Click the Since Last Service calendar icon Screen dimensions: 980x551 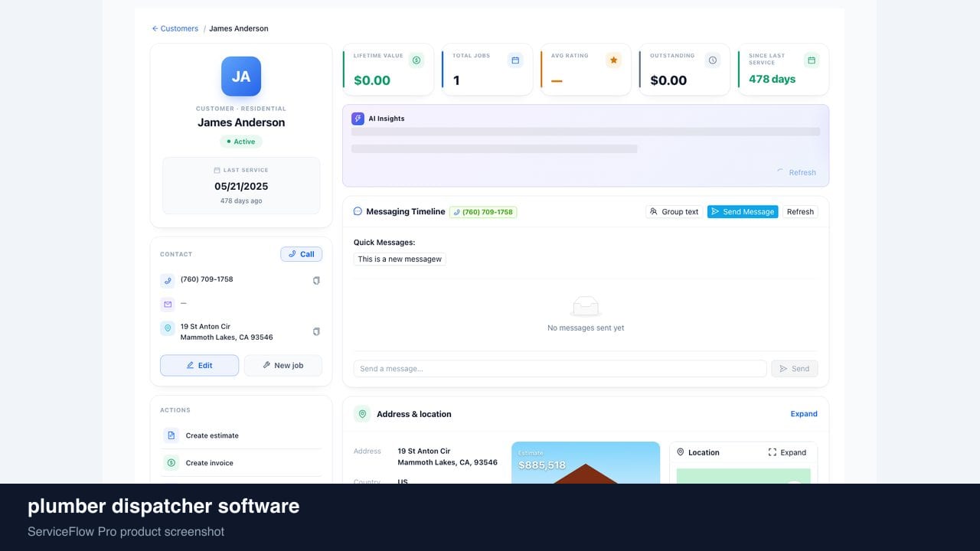(x=812, y=60)
